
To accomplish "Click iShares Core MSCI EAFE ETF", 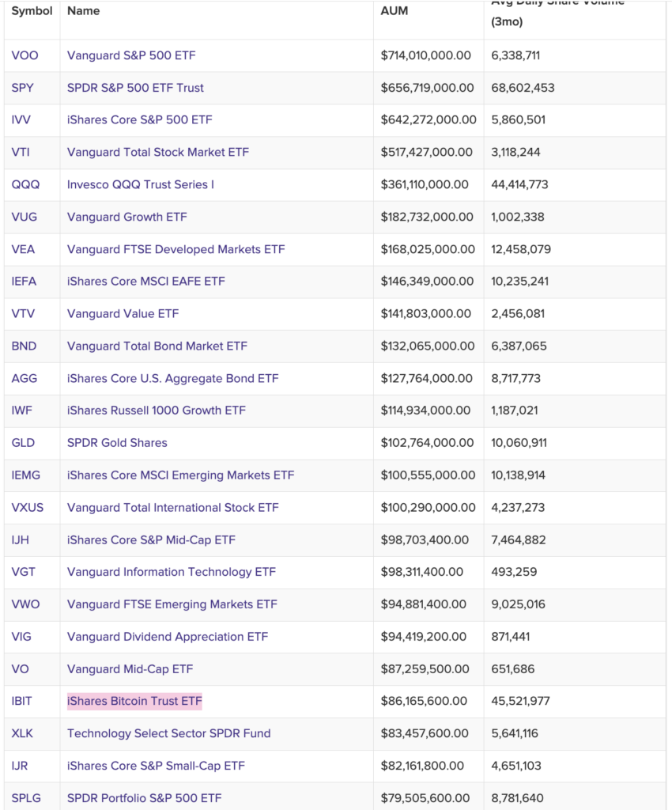I will pos(145,281).
